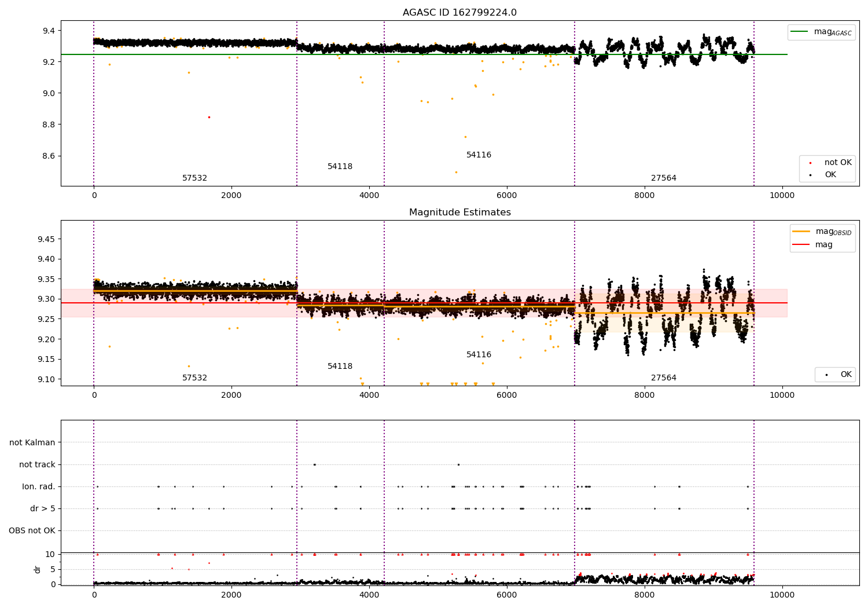Click the red not-OK outlier point near 8.85

pos(209,117)
